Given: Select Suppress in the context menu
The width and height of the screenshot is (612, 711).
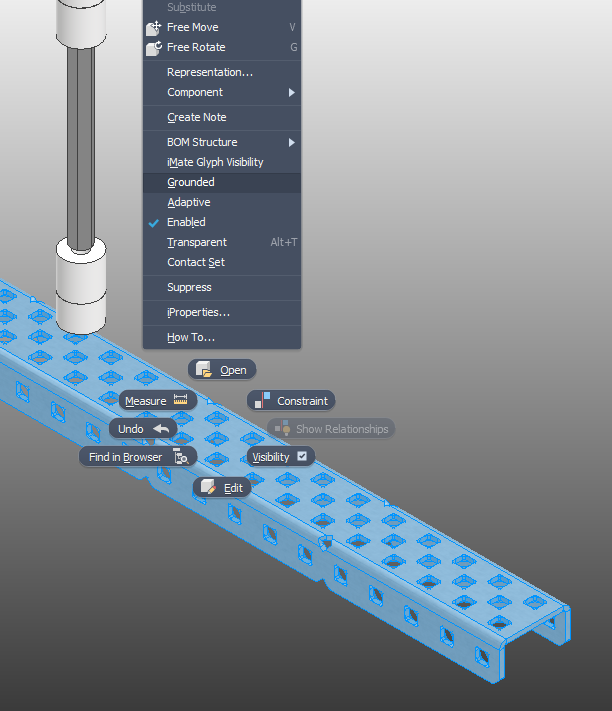Looking at the screenshot, I should [222, 287].
